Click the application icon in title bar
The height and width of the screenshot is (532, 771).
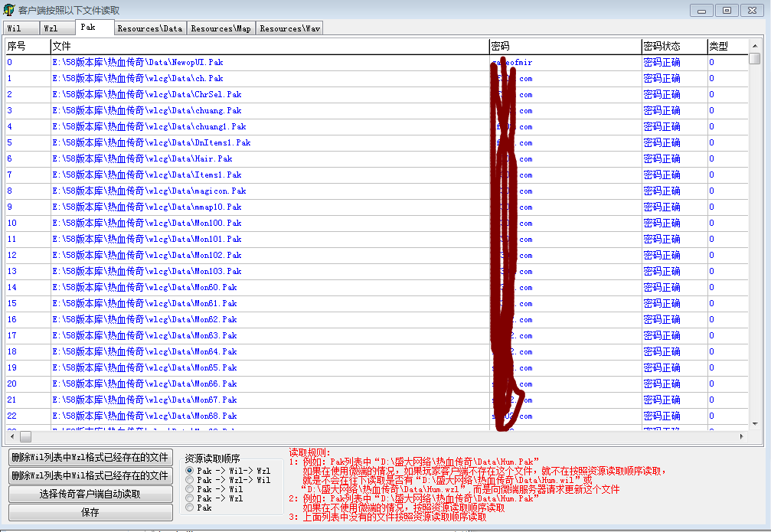pos(9,10)
